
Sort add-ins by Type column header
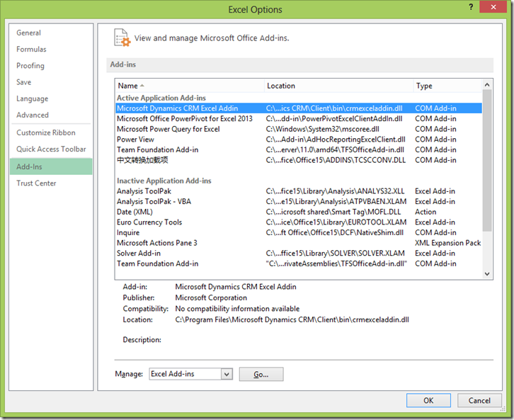(x=447, y=86)
